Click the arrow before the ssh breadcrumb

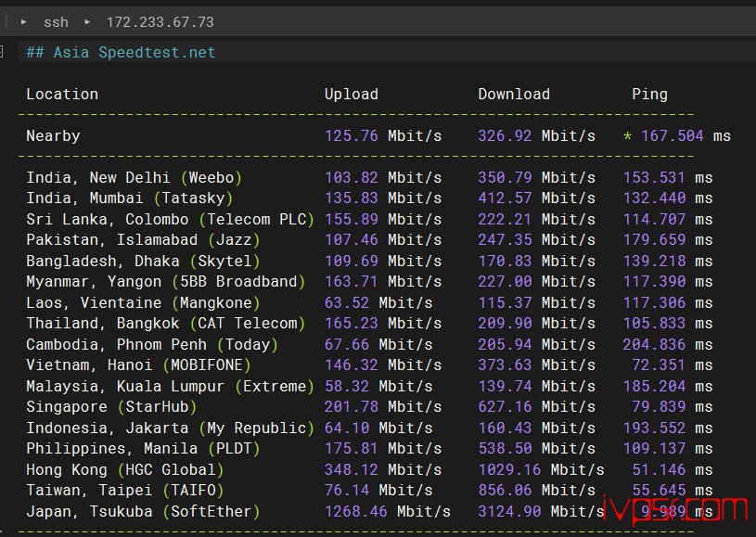coord(23,21)
